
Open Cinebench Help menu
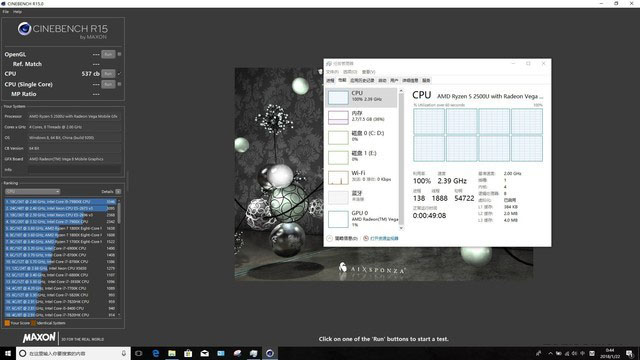[x=18, y=12]
